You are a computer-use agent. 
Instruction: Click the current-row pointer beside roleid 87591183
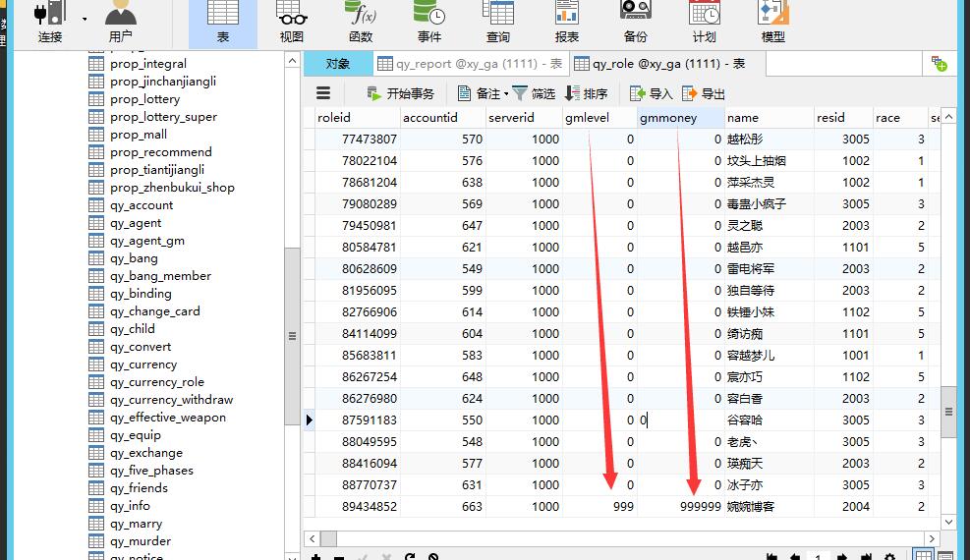point(309,420)
